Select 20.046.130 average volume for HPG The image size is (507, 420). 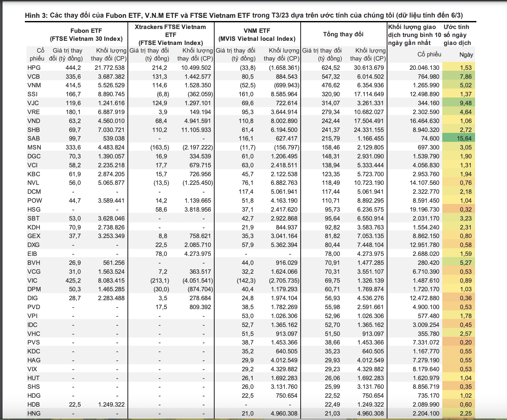pos(424,68)
